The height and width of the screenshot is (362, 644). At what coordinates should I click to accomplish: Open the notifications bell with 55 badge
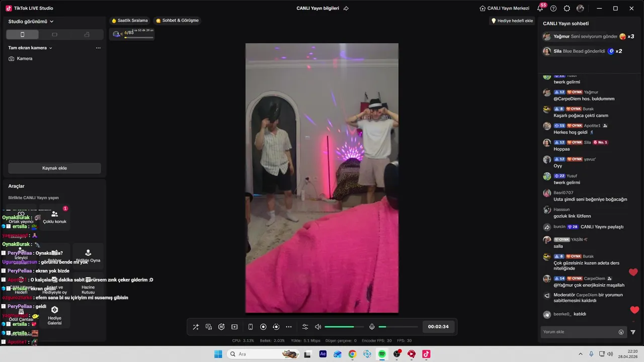pyautogui.click(x=540, y=8)
